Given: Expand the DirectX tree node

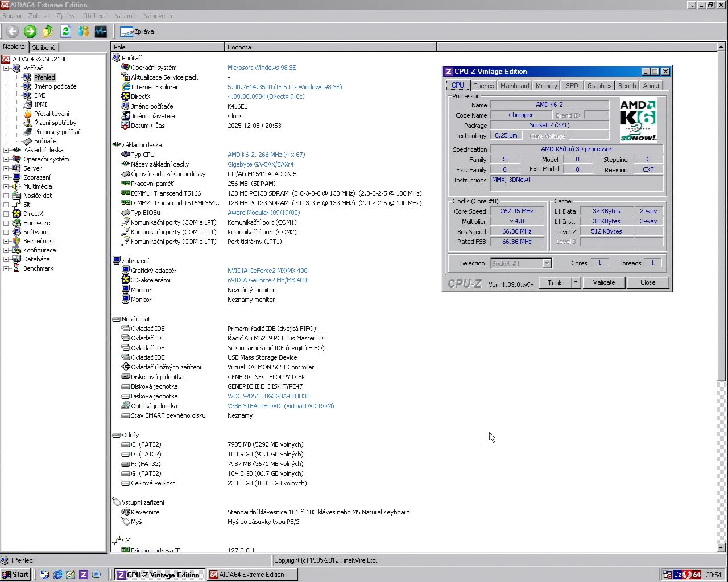Looking at the screenshot, I should pyautogui.click(x=6, y=214).
